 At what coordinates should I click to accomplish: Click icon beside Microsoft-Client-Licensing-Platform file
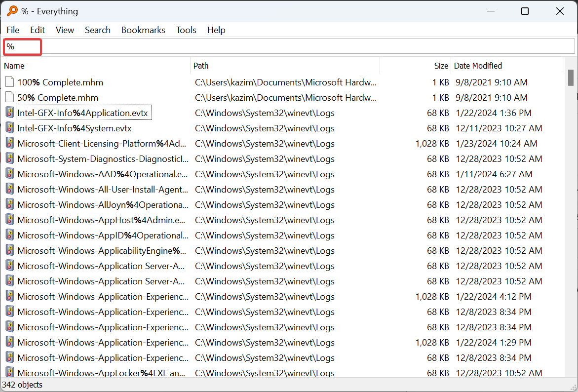[x=10, y=143]
